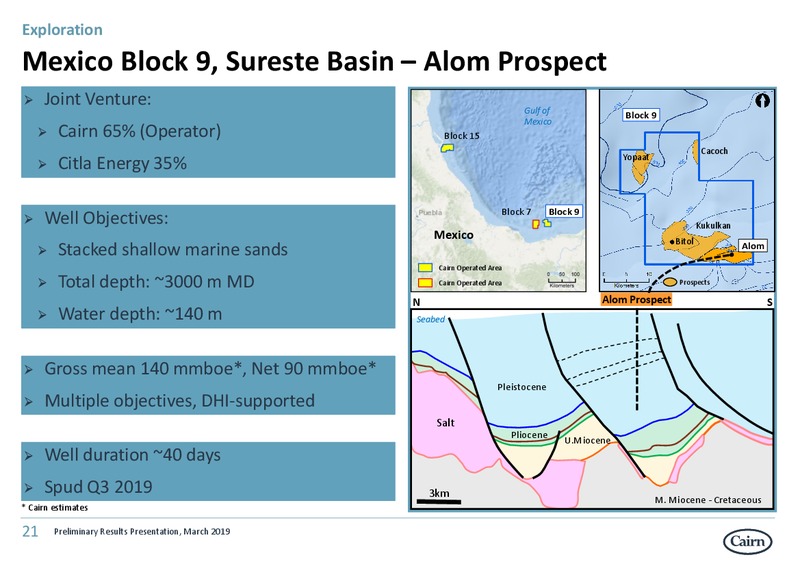Click the Cairn logo
Image resolution: width=800 pixels, height=566 pixels.
click(x=747, y=542)
